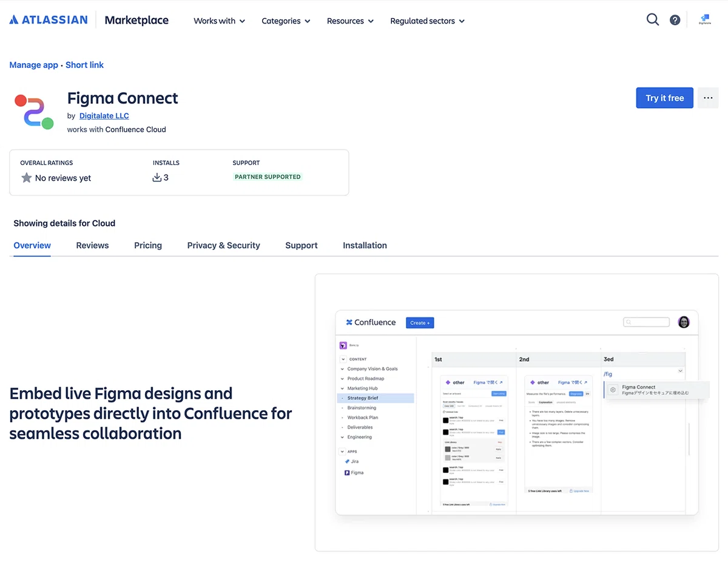This screenshot has height=565, width=728.
Task: Open the Regulated sectors dropdown
Action: tap(428, 21)
